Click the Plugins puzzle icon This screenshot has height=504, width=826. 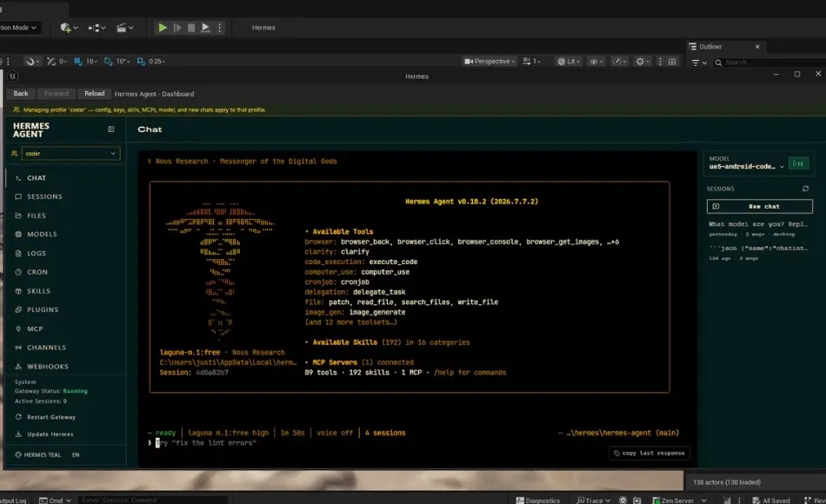click(x=18, y=309)
